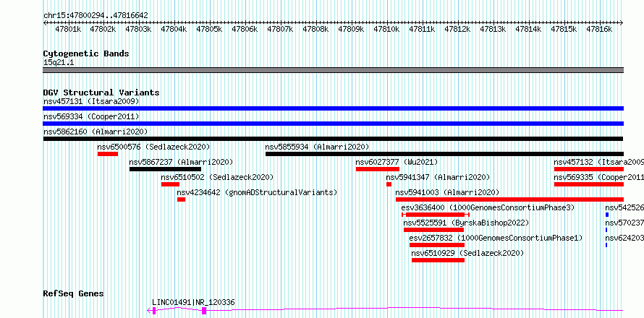This screenshot has width=644, height=318.
Task: Click the red bar of nsv6510929
Action: click(x=438, y=260)
